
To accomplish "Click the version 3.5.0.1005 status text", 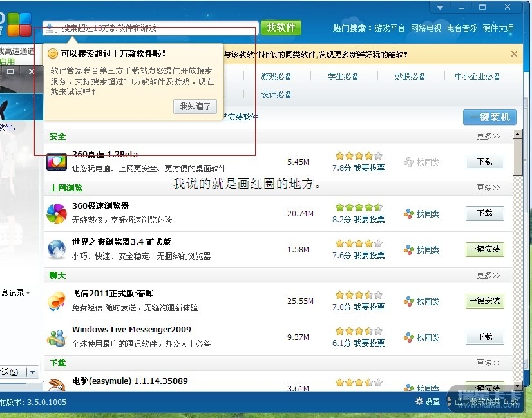I will coord(33,402).
